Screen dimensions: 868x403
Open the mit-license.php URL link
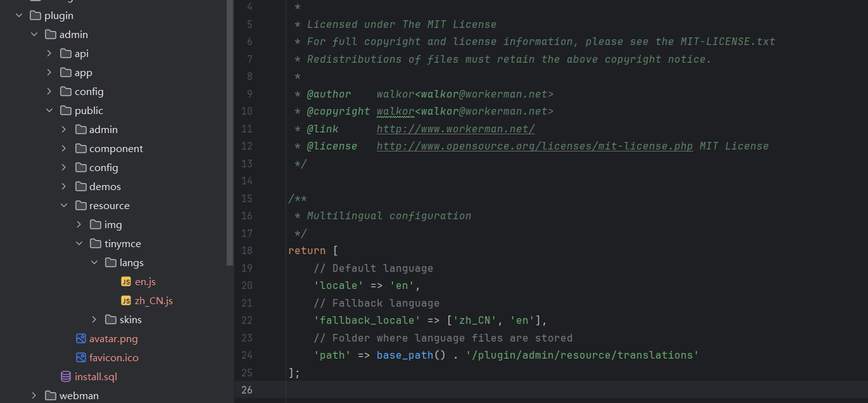(x=534, y=146)
